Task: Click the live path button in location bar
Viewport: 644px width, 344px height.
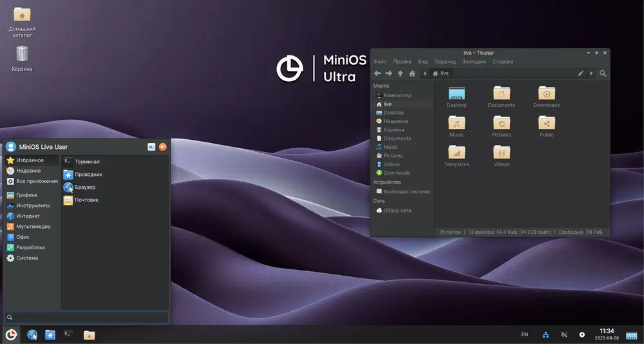Action: 440,73
